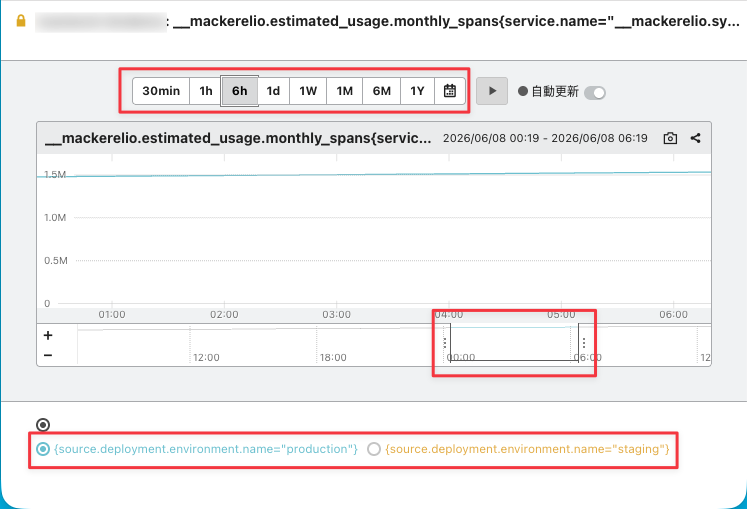Select the 6h time range
The image size is (747, 509).
pos(239,91)
